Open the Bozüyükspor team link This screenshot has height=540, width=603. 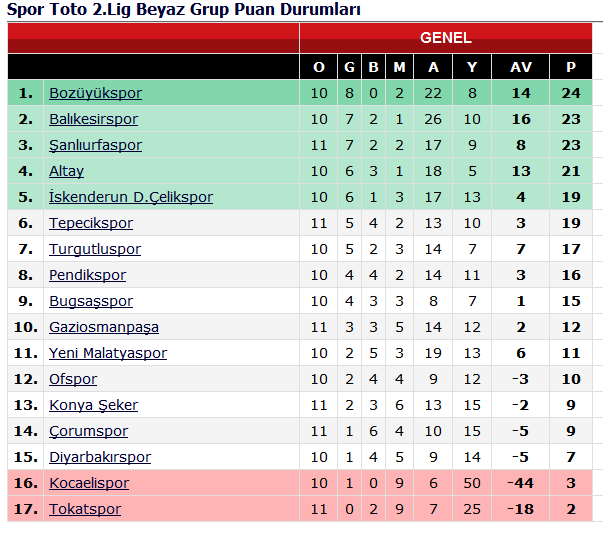point(95,93)
